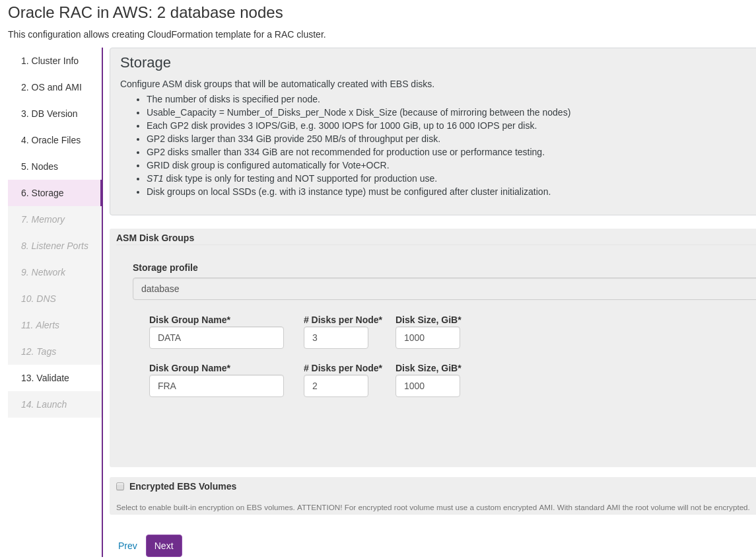Click disks per node field for DATA
756x559 pixels.
pyautogui.click(x=336, y=338)
